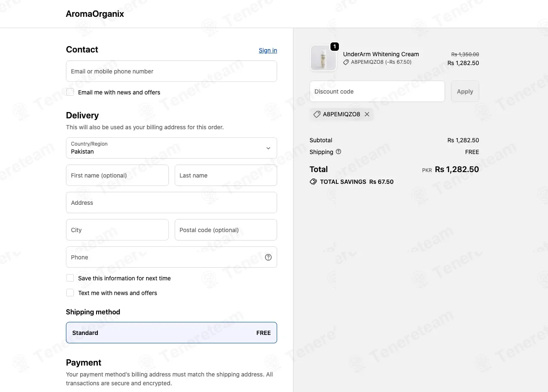Enable 'Save this information for next time'

click(x=70, y=278)
